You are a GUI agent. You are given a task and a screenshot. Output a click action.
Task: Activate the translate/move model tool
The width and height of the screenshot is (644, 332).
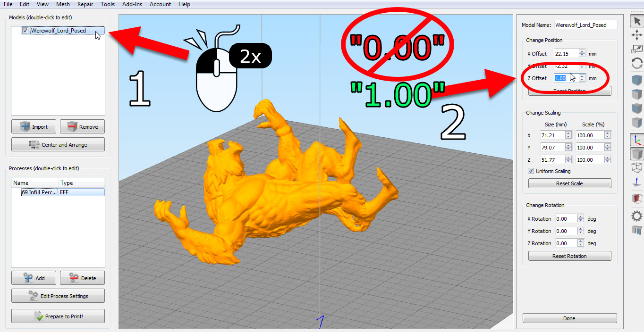(636, 35)
